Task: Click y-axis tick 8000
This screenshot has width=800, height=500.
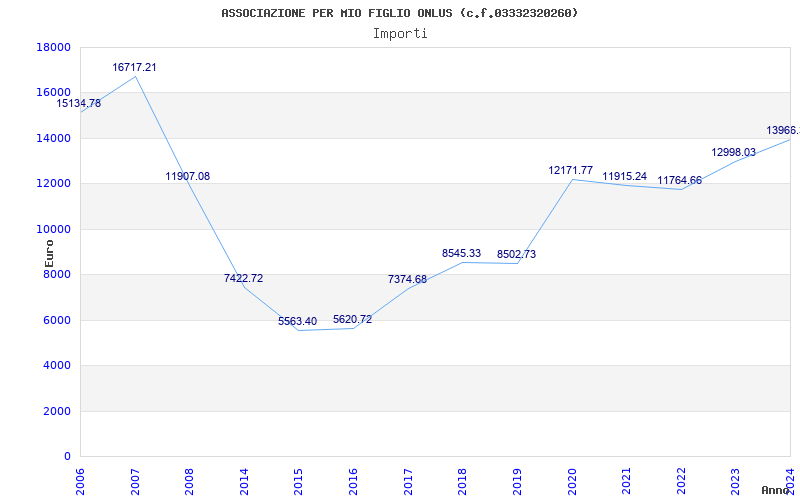Action: [57, 275]
